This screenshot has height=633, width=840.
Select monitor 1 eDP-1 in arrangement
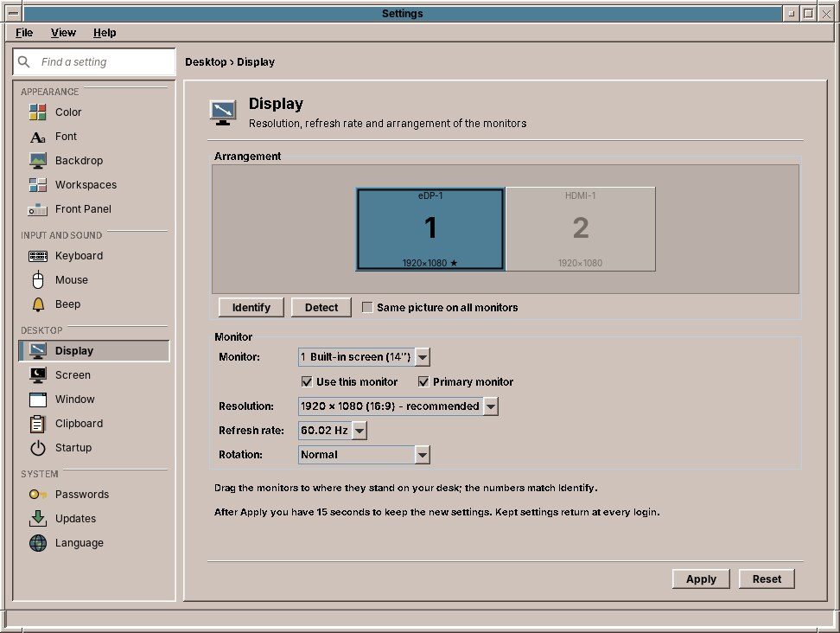click(x=430, y=229)
